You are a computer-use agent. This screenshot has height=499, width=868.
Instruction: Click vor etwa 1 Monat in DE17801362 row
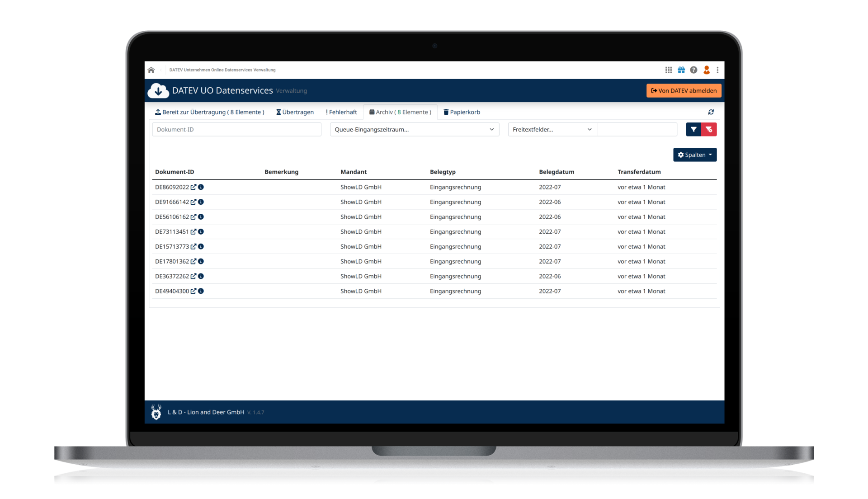pyautogui.click(x=641, y=262)
